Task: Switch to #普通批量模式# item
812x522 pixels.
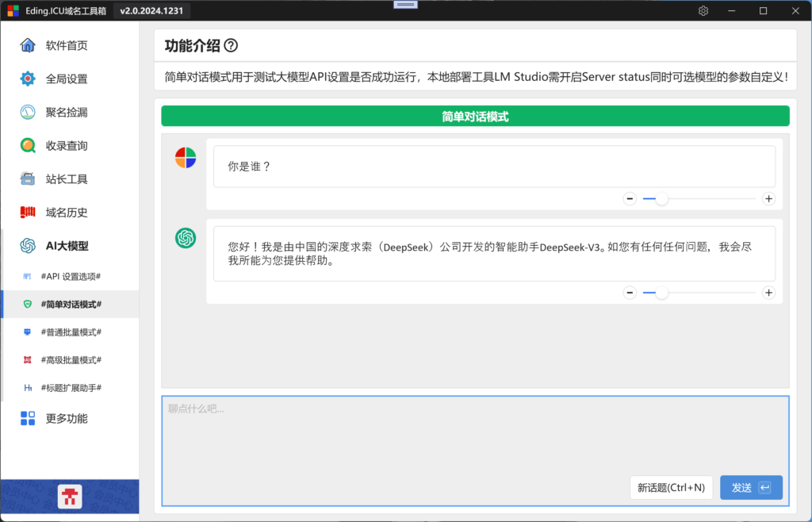Action: point(71,332)
